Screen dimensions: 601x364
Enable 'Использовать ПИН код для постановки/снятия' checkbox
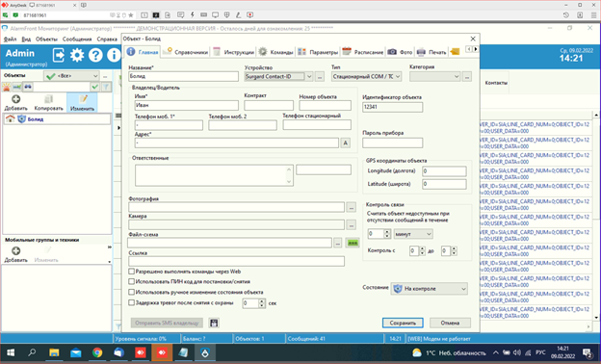pyautogui.click(x=131, y=281)
